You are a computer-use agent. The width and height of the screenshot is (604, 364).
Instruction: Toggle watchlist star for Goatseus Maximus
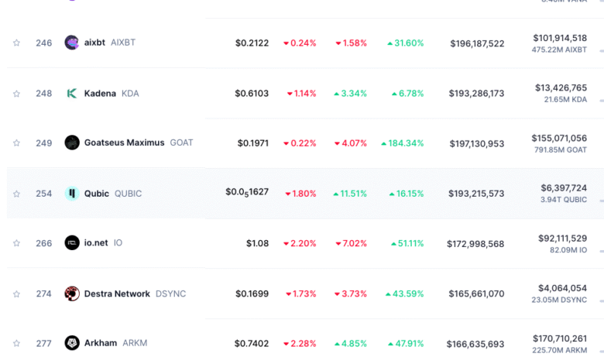[x=16, y=143]
